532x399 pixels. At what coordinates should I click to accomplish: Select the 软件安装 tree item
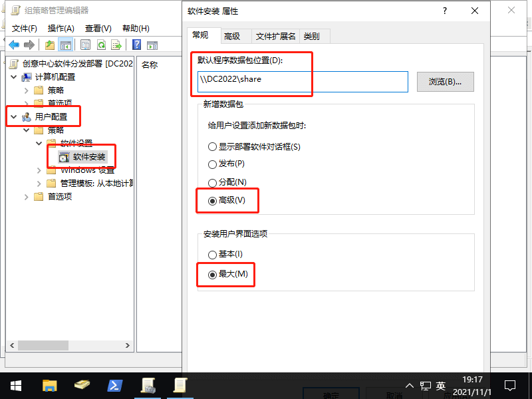[82, 157]
